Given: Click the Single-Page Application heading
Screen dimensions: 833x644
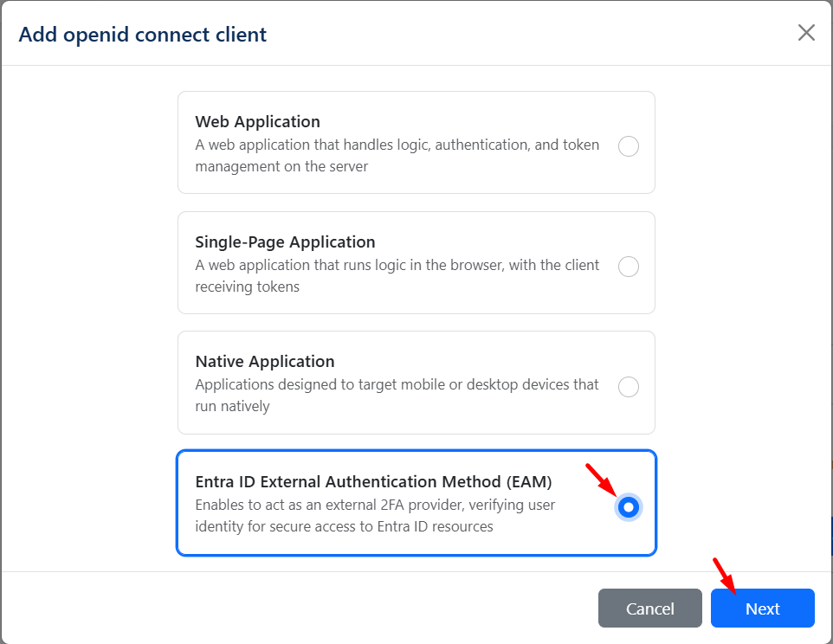Looking at the screenshot, I should 285,242.
